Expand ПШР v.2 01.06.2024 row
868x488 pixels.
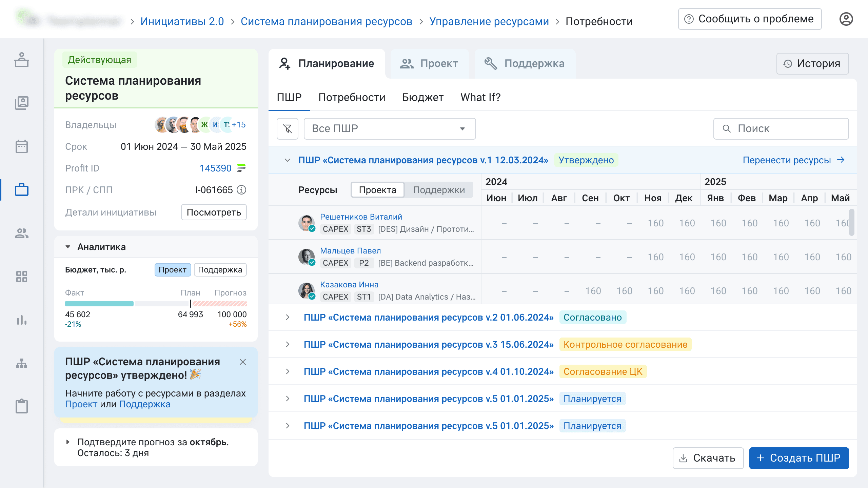[288, 317]
